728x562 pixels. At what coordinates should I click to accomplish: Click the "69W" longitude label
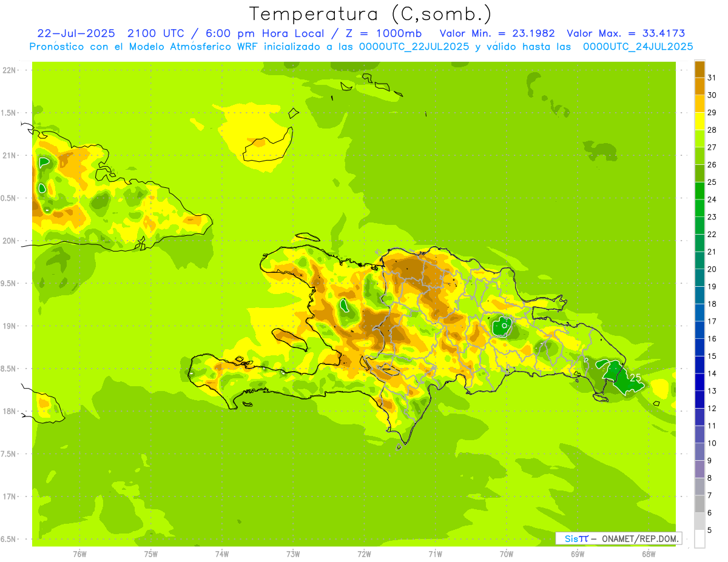pyautogui.click(x=578, y=554)
